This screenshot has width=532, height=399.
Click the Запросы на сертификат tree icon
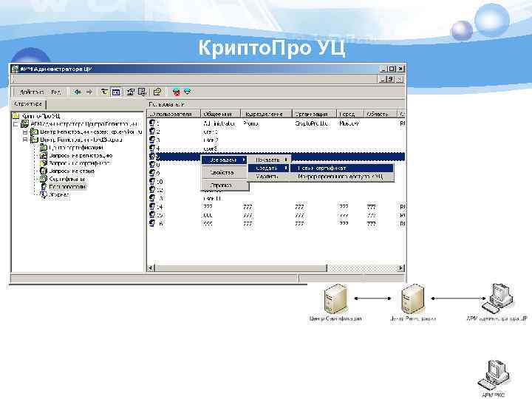(x=43, y=163)
